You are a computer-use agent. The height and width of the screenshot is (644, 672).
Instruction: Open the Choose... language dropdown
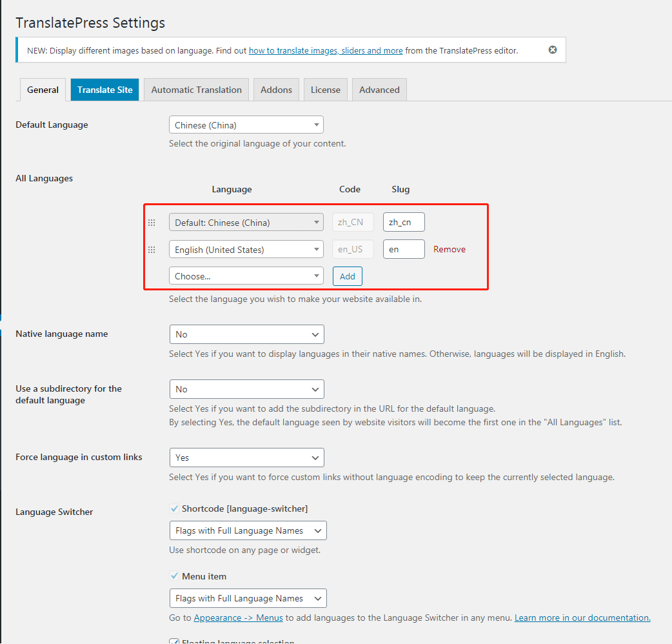[x=246, y=276]
